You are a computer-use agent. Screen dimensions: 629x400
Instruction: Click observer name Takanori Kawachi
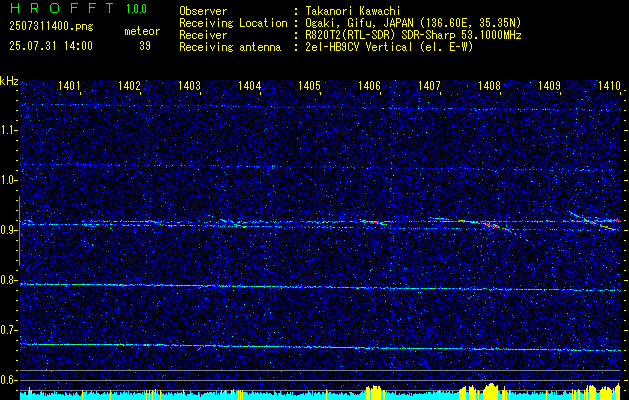(x=351, y=11)
